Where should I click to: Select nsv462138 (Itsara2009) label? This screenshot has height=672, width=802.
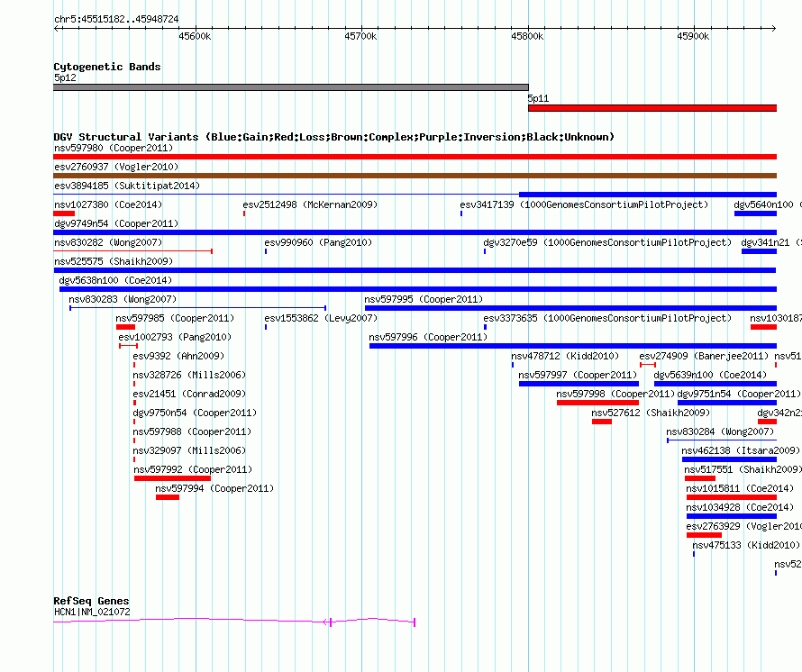point(741,451)
